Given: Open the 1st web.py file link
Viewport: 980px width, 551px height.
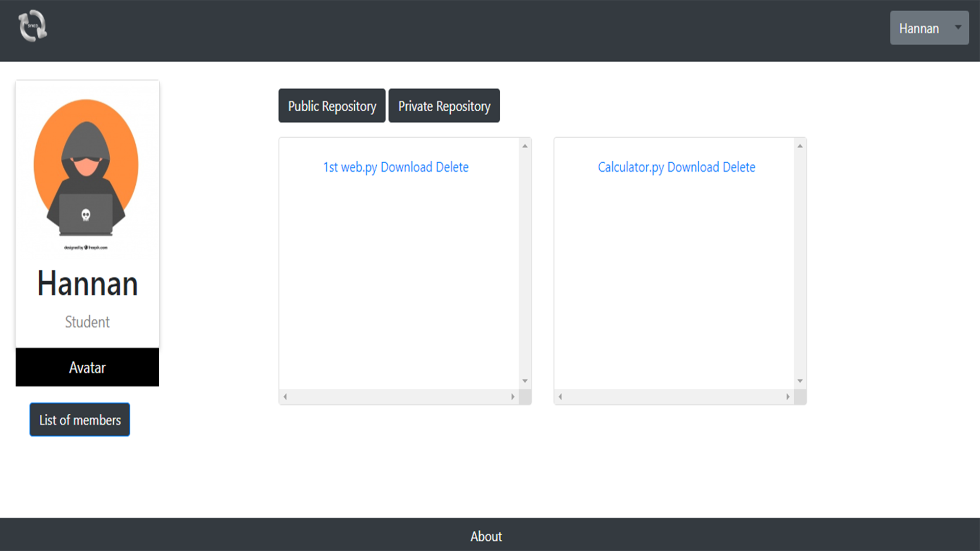Looking at the screenshot, I should pos(350,167).
